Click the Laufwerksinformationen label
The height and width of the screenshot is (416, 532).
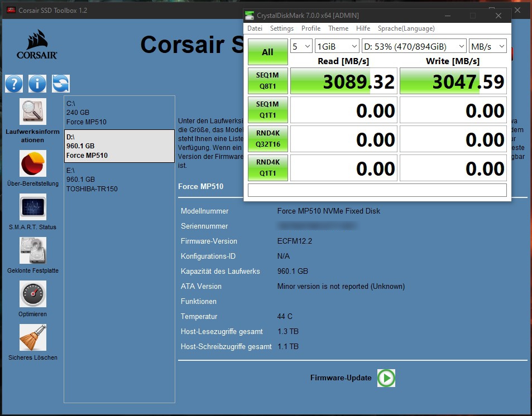[32, 136]
